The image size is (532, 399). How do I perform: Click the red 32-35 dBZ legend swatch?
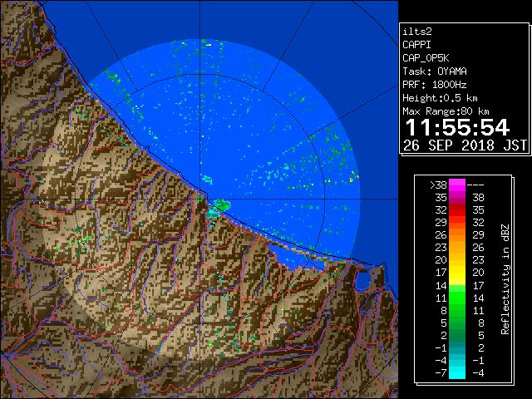click(x=457, y=210)
